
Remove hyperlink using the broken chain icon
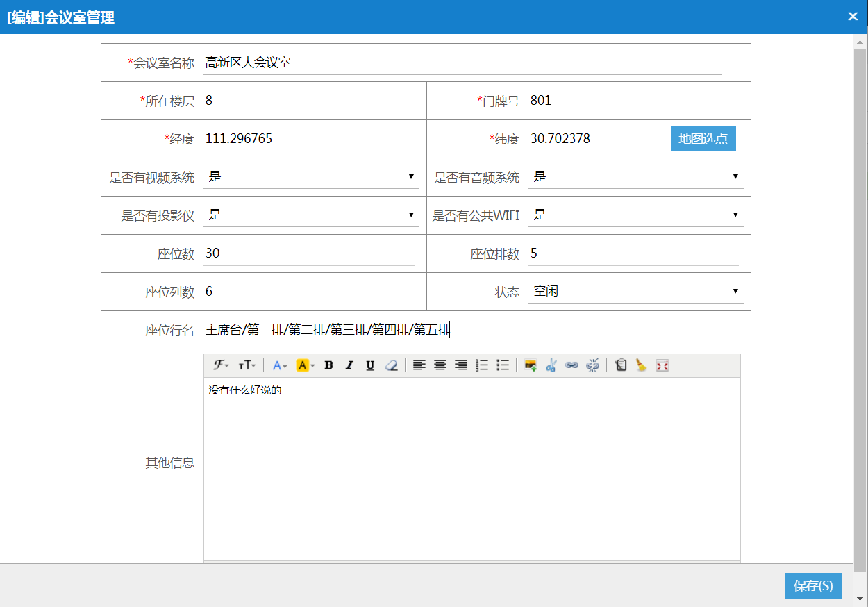point(593,365)
